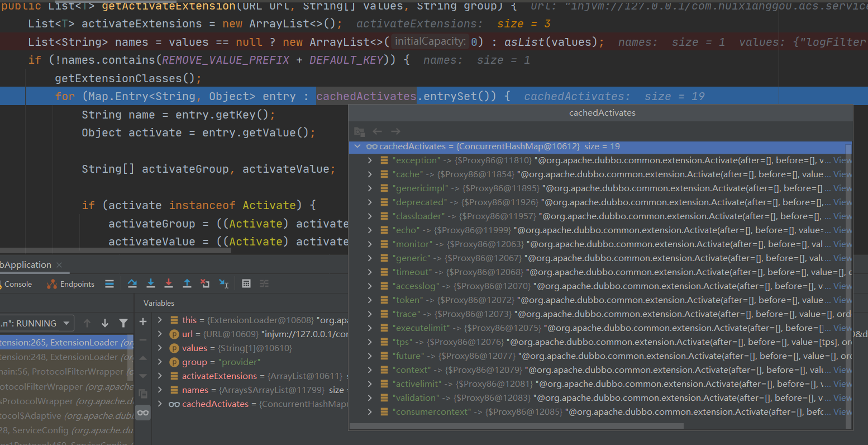
Task: Select next frame down arrow
Action: tap(105, 323)
